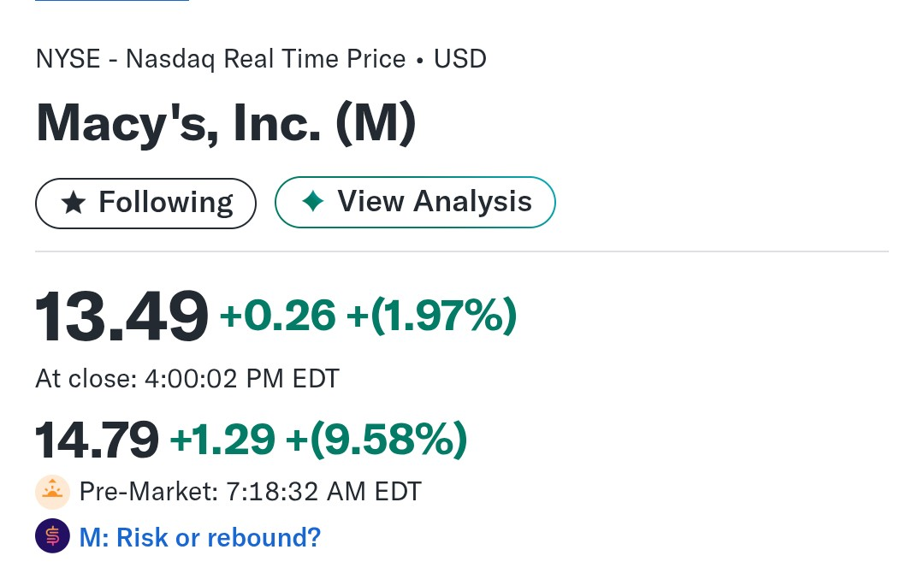Image resolution: width=924 pixels, height=585 pixels.
Task: Open the "M: Risk or rebound?" link
Action: [199, 538]
